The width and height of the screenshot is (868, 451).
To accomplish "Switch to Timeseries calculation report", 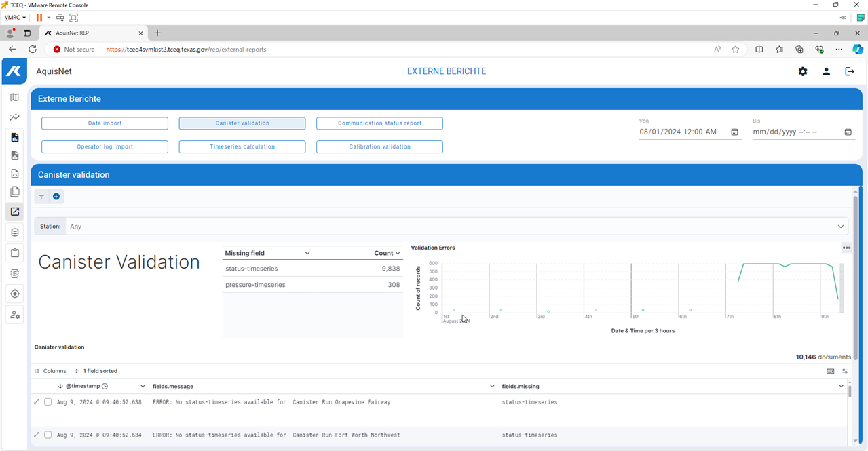I will point(242,147).
